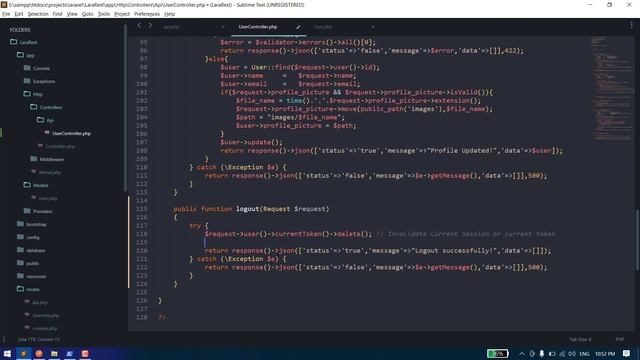Click the battery percentage indicator
This screenshot has height=360, width=640.
click(498, 353)
